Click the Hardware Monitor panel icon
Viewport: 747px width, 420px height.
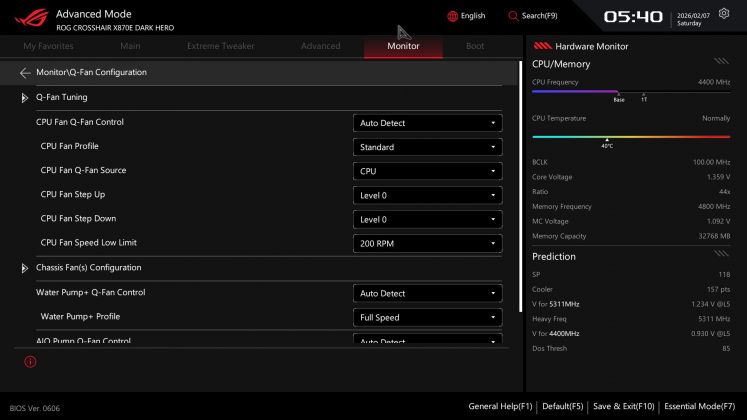(x=543, y=46)
